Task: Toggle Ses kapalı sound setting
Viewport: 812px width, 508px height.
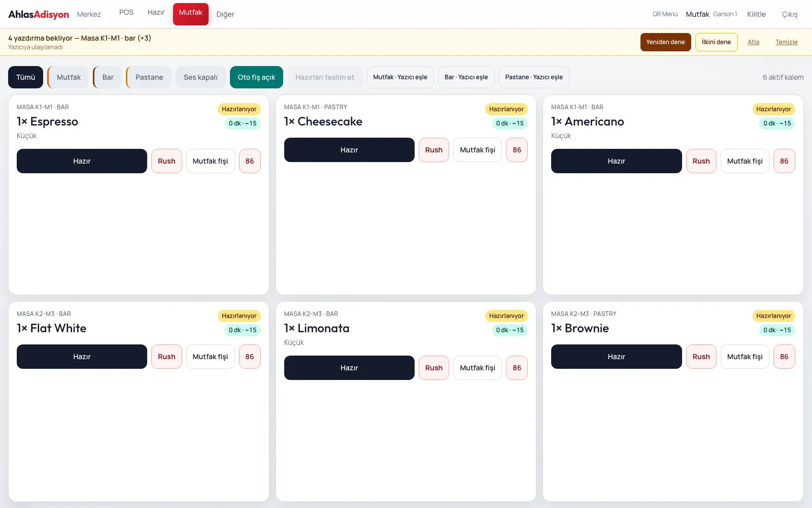Action: [200, 77]
